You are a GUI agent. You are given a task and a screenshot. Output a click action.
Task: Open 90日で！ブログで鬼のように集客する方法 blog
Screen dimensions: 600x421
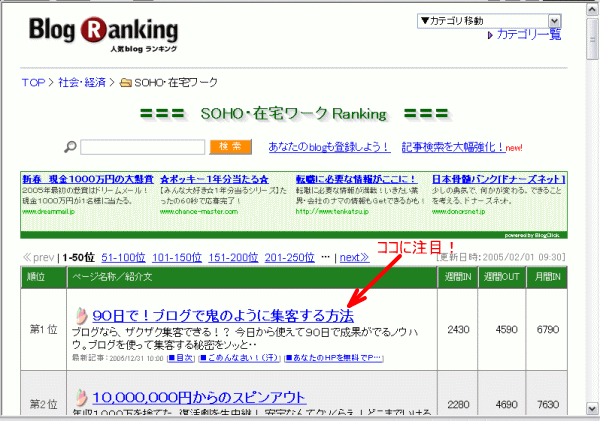click(223, 316)
